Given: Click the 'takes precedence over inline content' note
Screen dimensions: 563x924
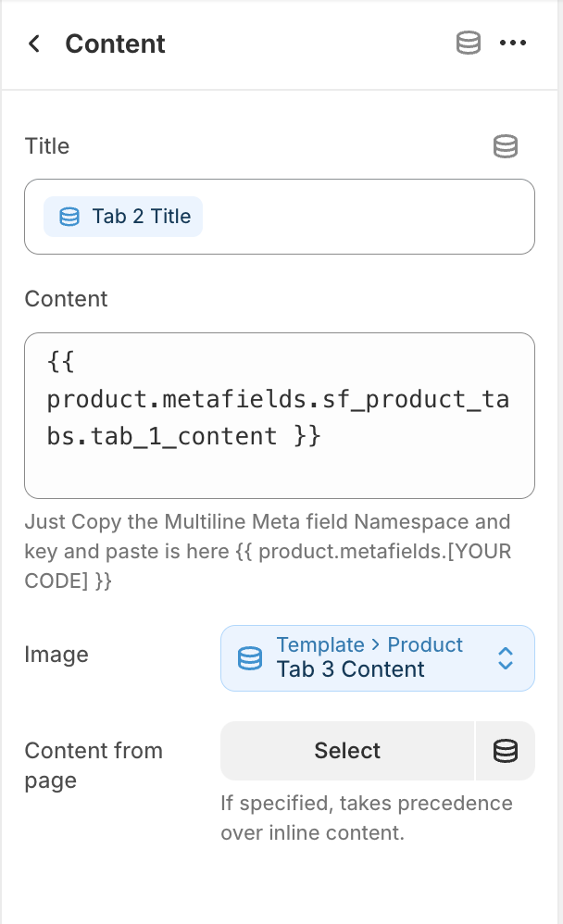Looking at the screenshot, I should click(x=366, y=817).
